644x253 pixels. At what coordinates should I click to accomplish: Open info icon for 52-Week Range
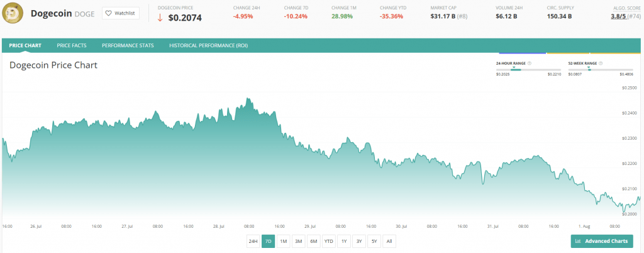pos(601,64)
